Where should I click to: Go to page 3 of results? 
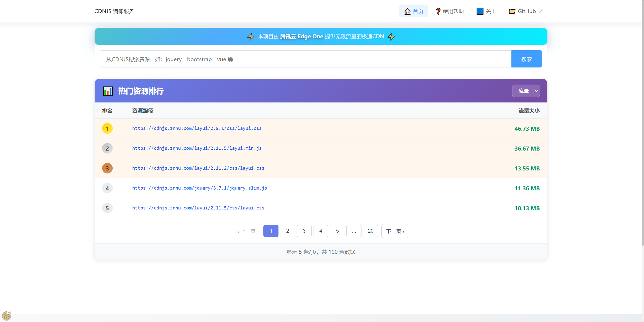point(304,231)
